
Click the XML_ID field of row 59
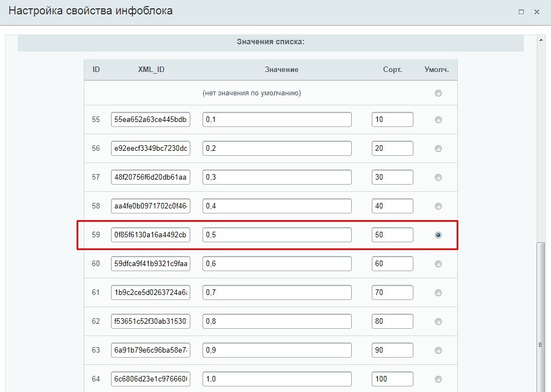[150, 235]
